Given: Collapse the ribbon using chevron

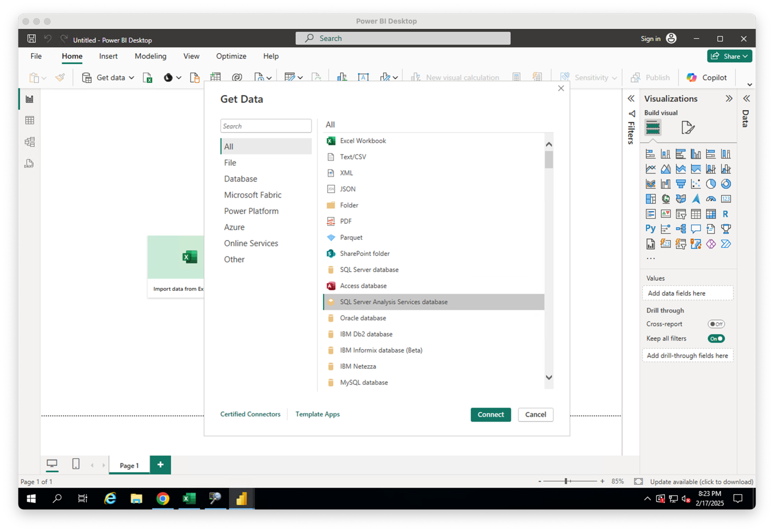Looking at the screenshot, I should [749, 85].
